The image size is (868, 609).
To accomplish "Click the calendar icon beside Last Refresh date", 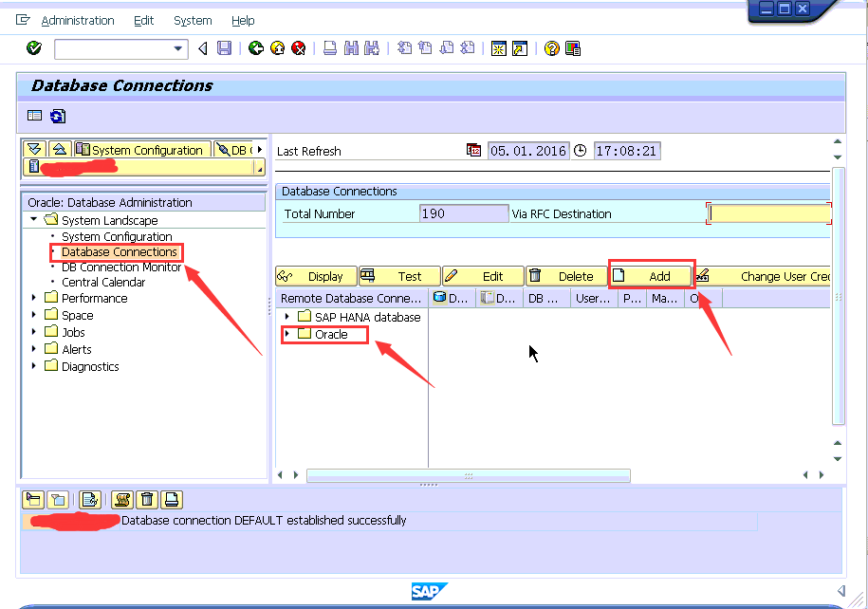I will pyautogui.click(x=474, y=150).
